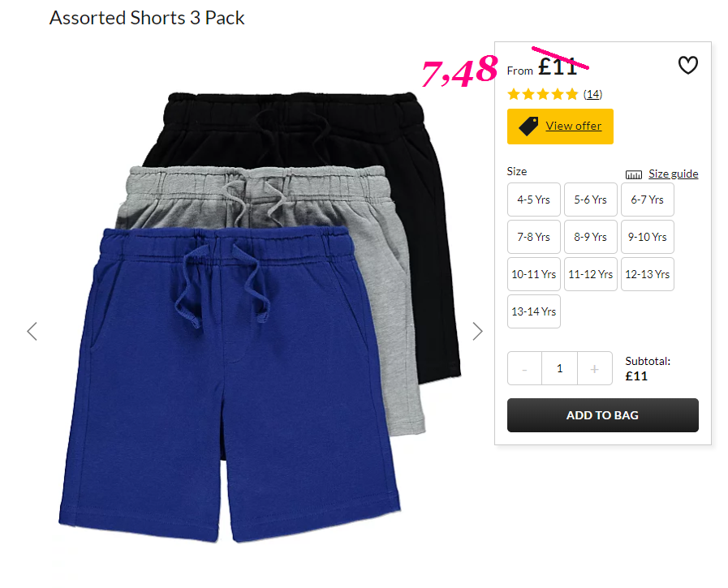Pick the 10-11 Yrs size option
This screenshot has width=728, height=588.
pyautogui.click(x=534, y=274)
